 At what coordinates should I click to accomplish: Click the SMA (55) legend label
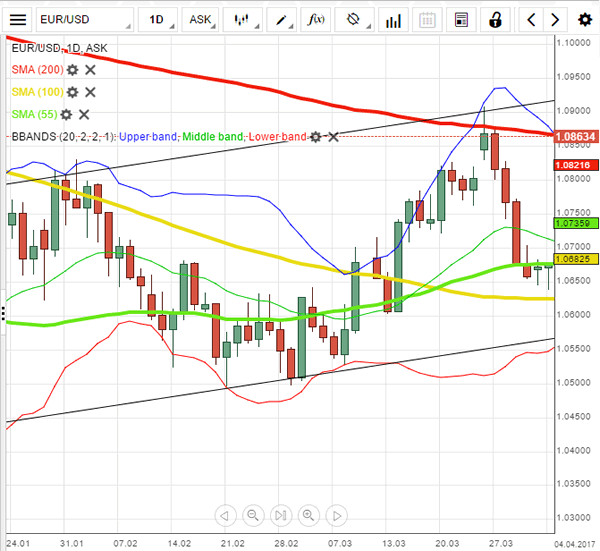34,114
